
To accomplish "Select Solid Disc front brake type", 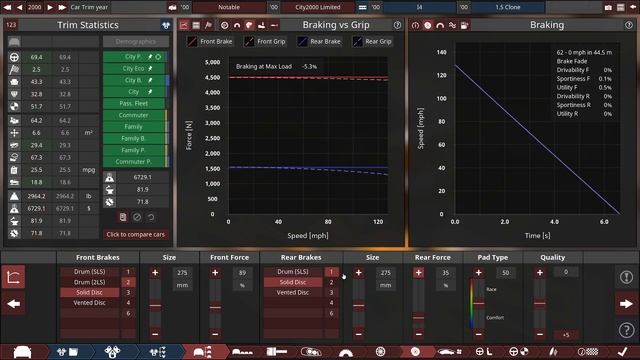I will (89, 292).
